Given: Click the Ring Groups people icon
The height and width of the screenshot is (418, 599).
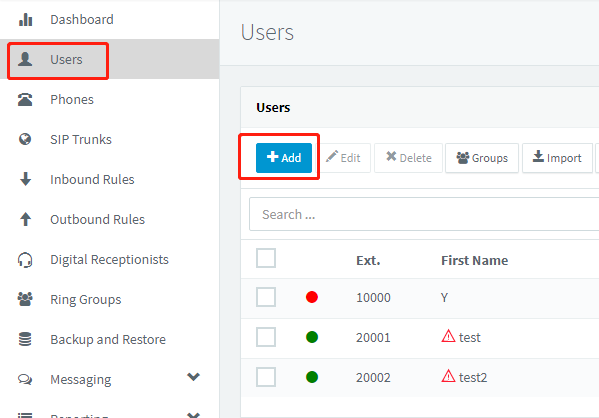Looking at the screenshot, I should (25, 299).
